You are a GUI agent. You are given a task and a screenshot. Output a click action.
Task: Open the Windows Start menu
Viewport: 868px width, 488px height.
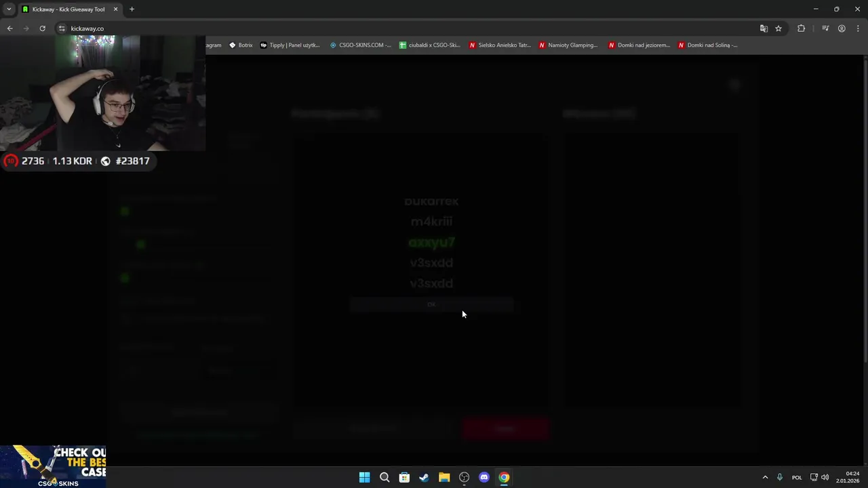tap(364, 477)
